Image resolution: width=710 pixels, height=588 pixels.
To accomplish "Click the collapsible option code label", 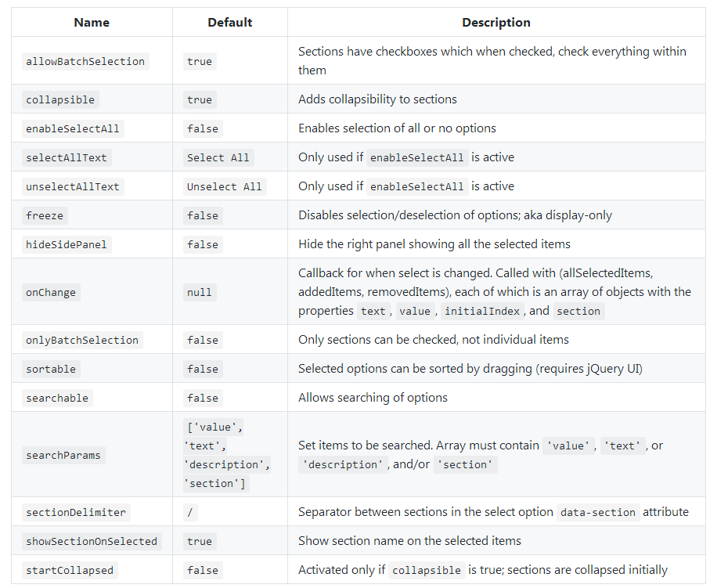I will pos(60,99).
